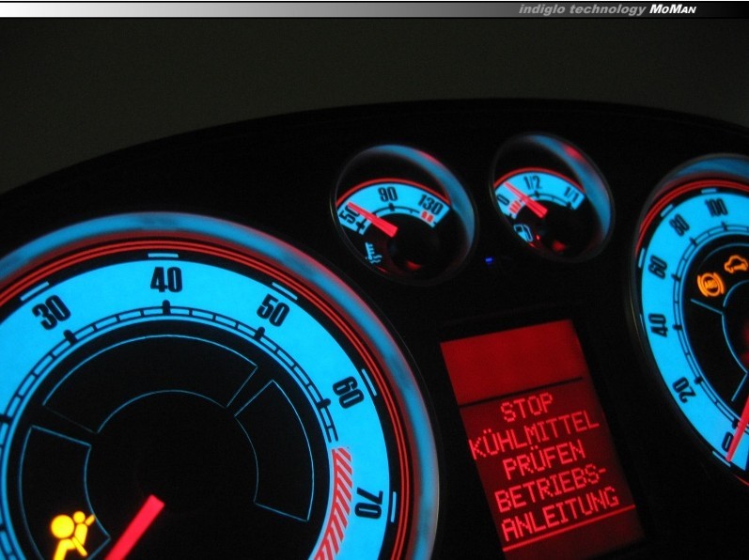Click the small blue indicator LED
The width and height of the screenshot is (749, 560).
[489, 260]
